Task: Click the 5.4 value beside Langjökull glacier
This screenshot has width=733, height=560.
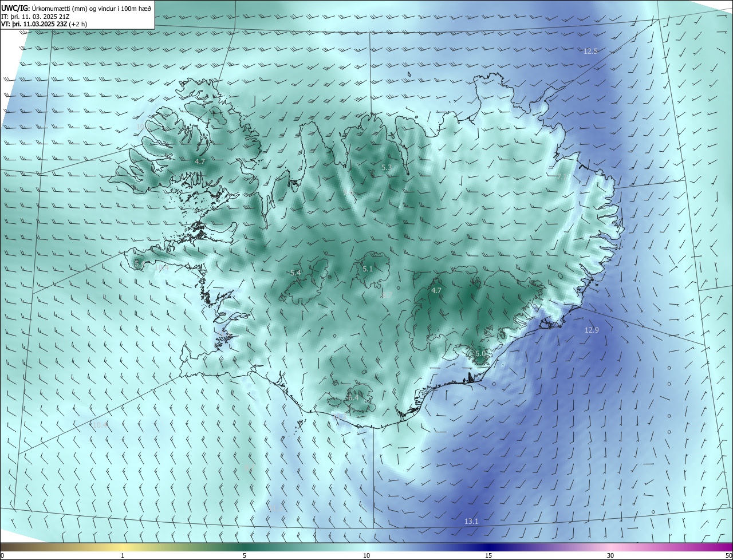Action: tap(295, 273)
